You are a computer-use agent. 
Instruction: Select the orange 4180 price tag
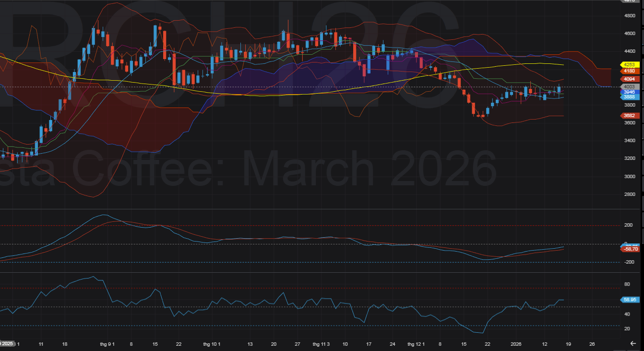pos(628,71)
